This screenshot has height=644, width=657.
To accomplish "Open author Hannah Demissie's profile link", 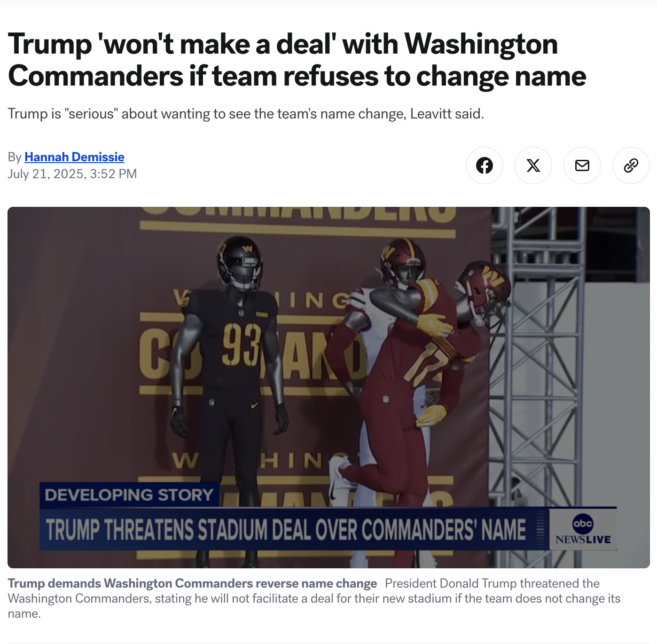I will pyautogui.click(x=74, y=157).
